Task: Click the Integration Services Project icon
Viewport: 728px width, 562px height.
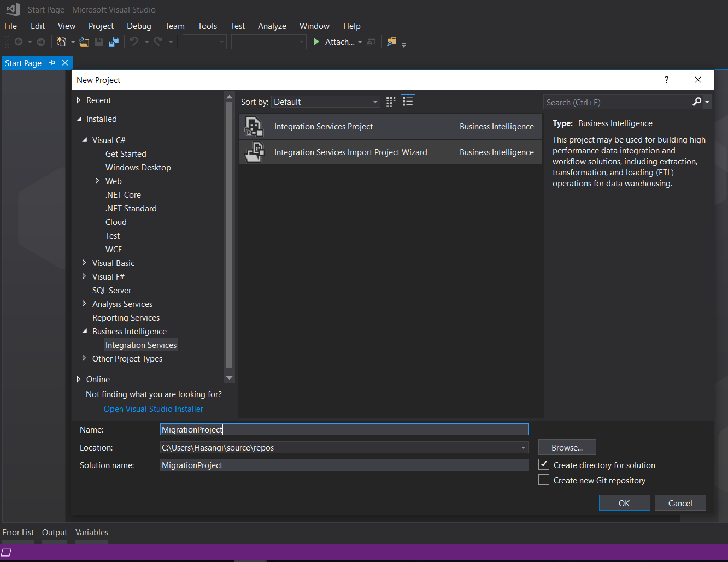Action: pos(254,126)
